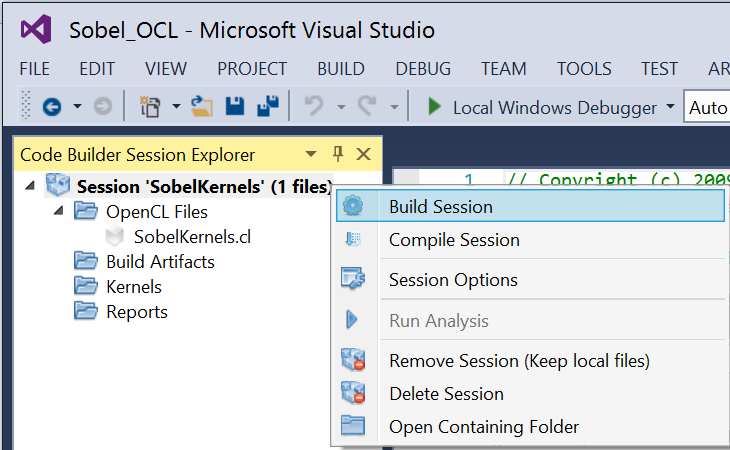Viewport: 730px width, 450px height.
Task: Pin the Code Builder Session Explorer panel
Action: click(338, 154)
